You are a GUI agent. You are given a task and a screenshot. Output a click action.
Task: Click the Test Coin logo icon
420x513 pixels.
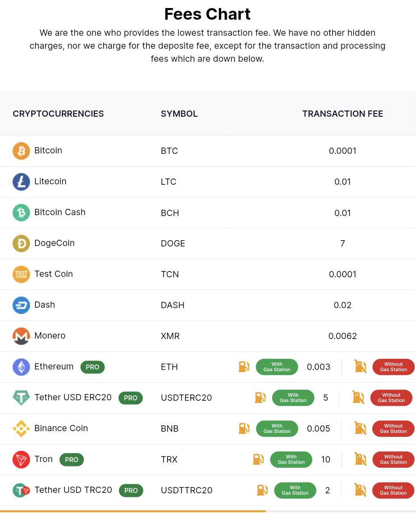21,274
